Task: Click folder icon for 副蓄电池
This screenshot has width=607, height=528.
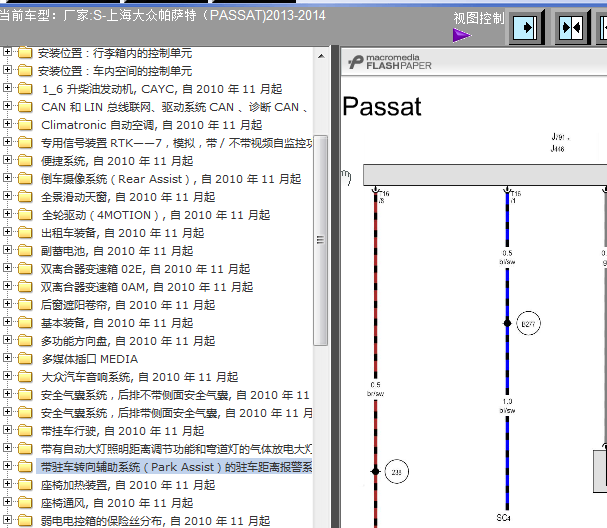Action: pos(25,251)
